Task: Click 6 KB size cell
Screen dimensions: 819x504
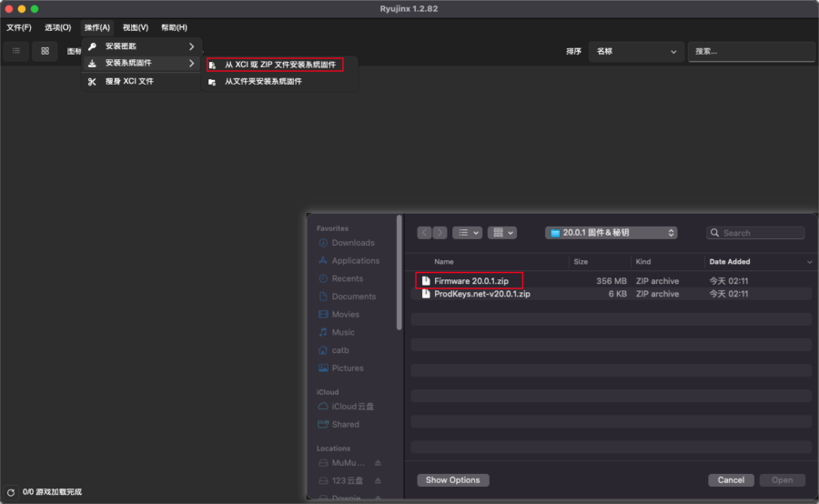Action: click(x=617, y=294)
